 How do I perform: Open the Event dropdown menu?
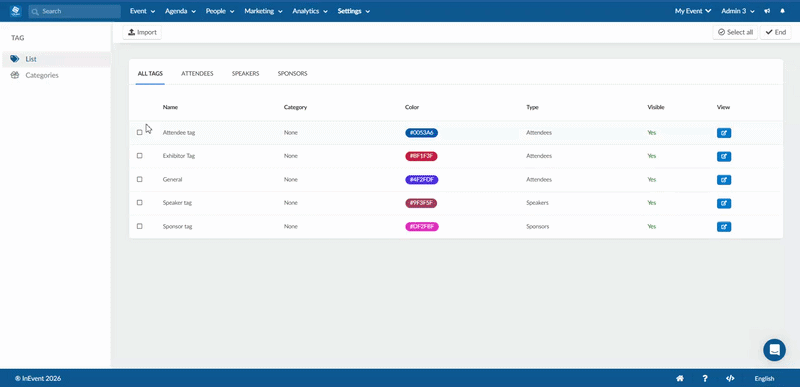pyautogui.click(x=142, y=11)
